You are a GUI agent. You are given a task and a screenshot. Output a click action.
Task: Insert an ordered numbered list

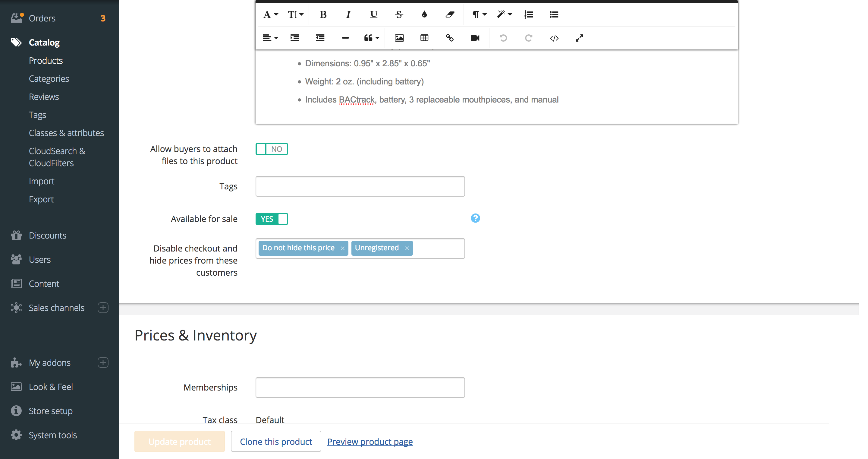[x=528, y=14]
